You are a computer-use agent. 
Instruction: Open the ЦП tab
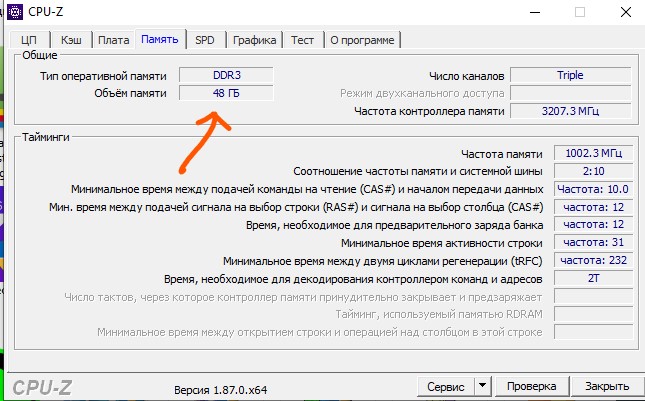(x=29, y=40)
